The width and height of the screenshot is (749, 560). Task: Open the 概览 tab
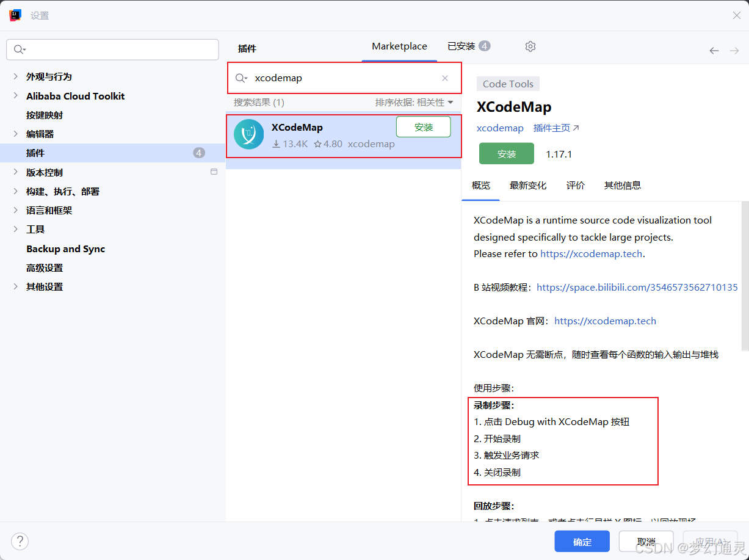point(481,185)
